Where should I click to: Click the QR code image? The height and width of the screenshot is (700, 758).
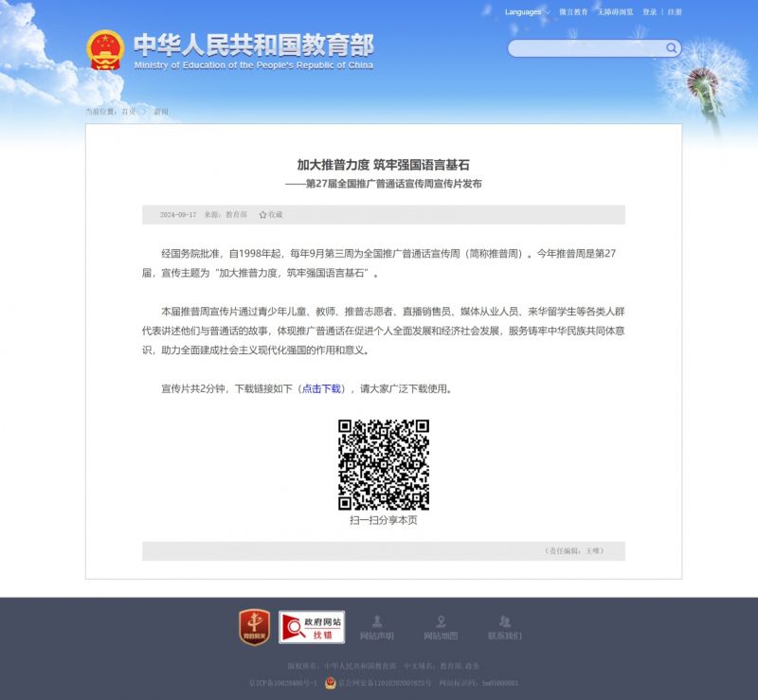pos(384,464)
